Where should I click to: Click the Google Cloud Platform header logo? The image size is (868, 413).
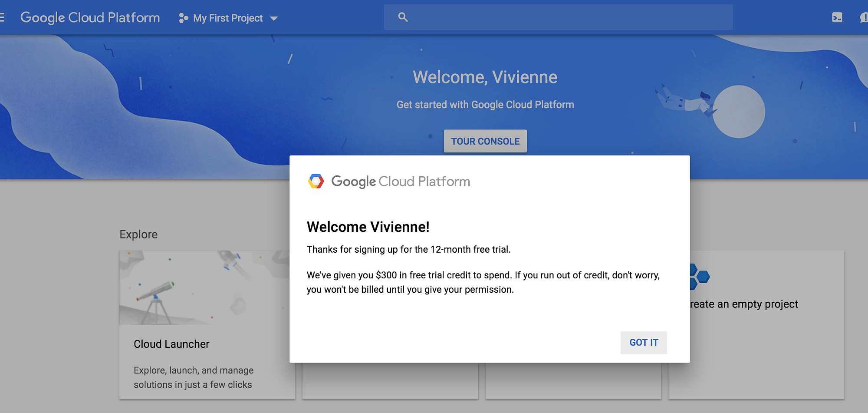pyautogui.click(x=90, y=18)
